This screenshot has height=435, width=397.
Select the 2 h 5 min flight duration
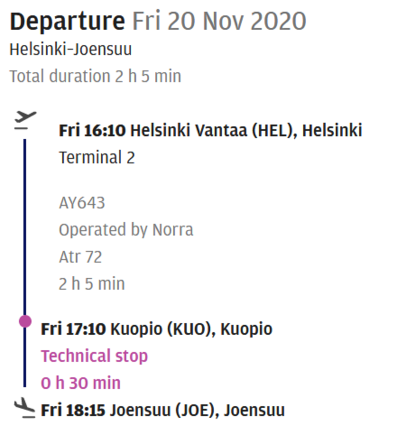click(92, 284)
